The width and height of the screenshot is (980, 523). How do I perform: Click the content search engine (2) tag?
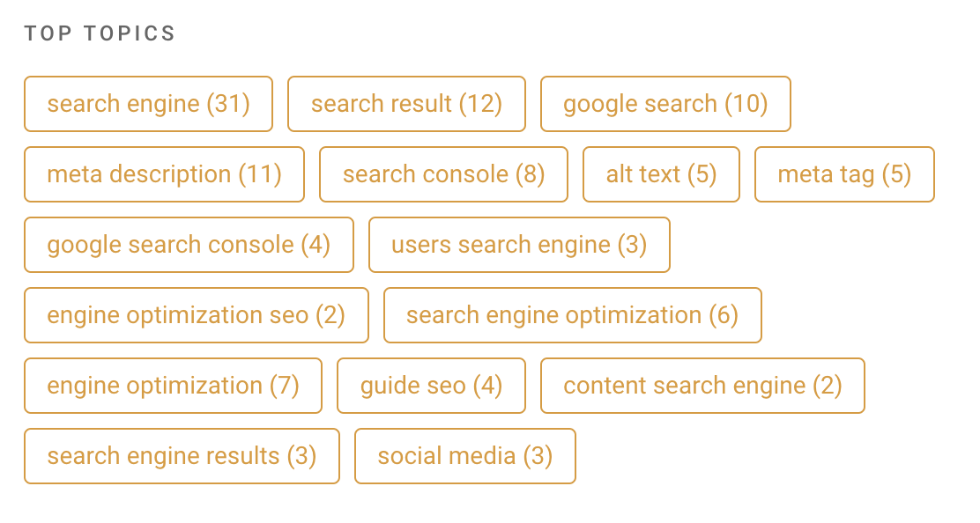[702, 386]
